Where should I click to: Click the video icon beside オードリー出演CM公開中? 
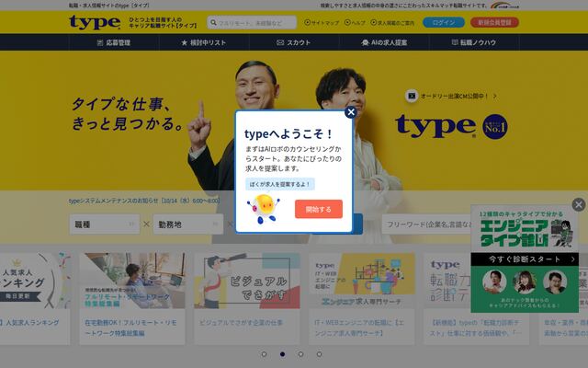click(412, 96)
